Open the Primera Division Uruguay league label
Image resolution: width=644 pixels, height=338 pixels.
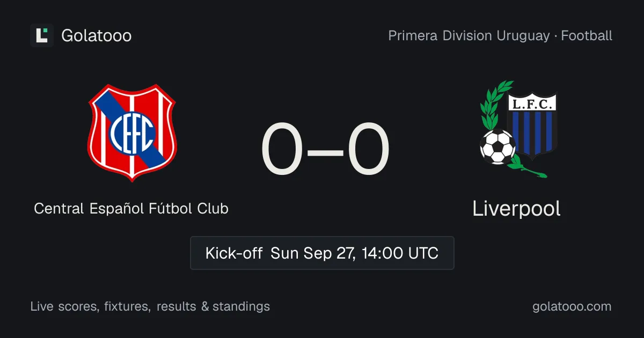click(x=469, y=36)
